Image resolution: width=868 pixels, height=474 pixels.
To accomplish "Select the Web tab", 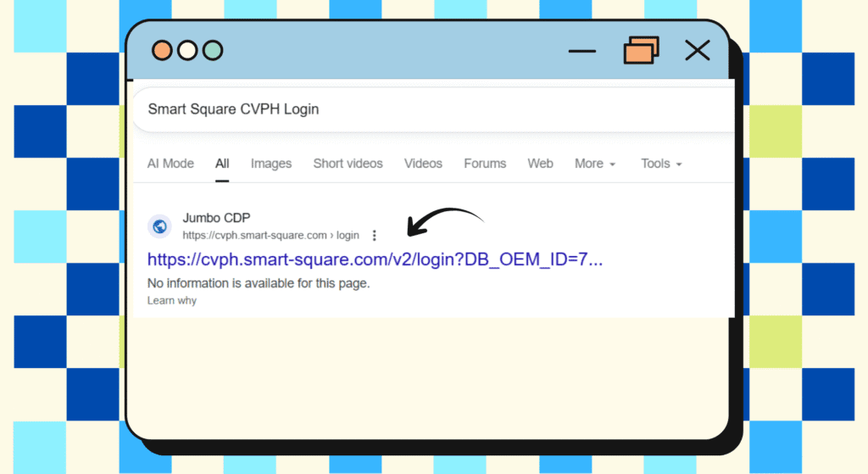I will pyautogui.click(x=540, y=164).
